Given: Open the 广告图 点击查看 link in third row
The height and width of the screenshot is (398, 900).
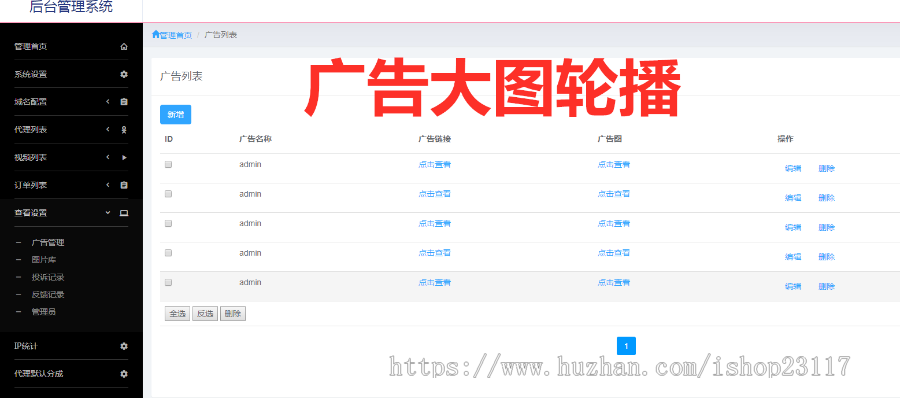Looking at the screenshot, I should [614, 223].
